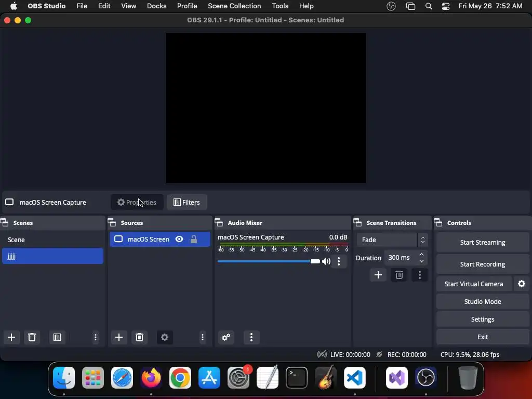Open the Edit menu
This screenshot has height=399, width=532.
pyautogui.click(x=104, y=6)
